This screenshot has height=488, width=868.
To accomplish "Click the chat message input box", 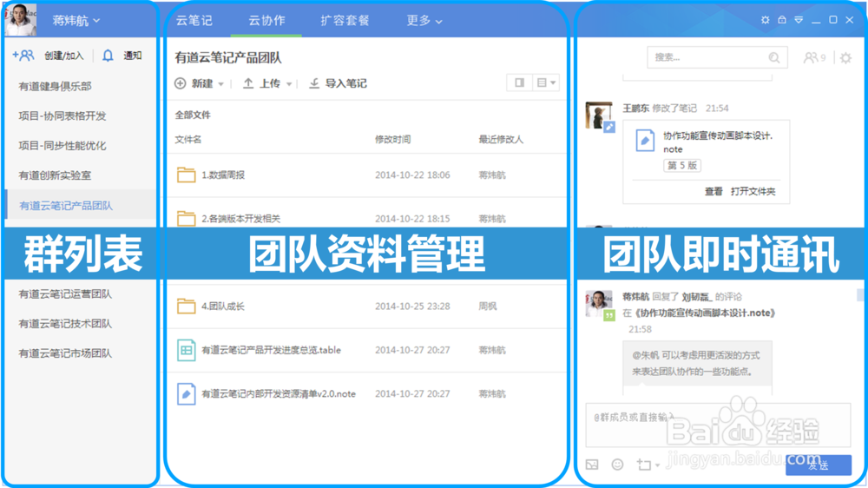I will pos(718,425).
